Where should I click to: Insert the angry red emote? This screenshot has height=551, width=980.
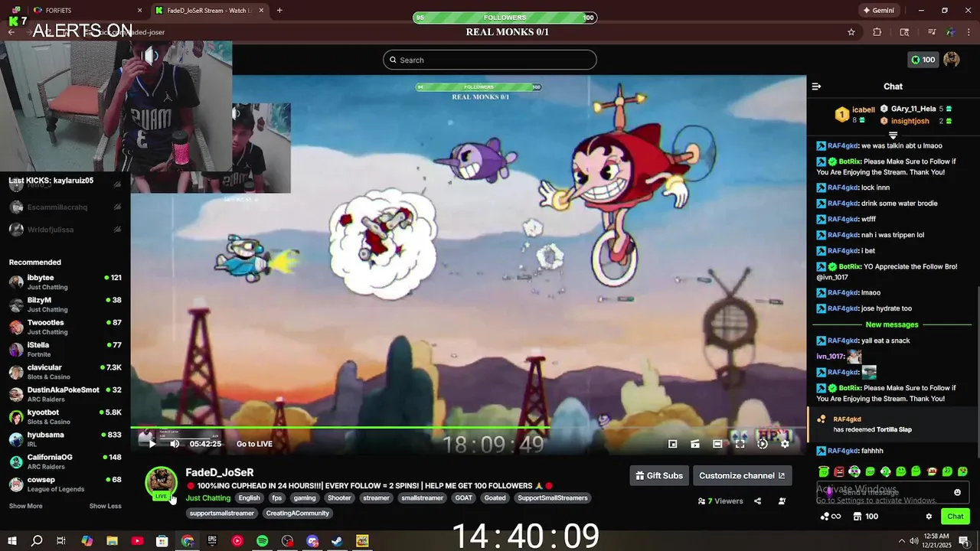coord(839,471)
